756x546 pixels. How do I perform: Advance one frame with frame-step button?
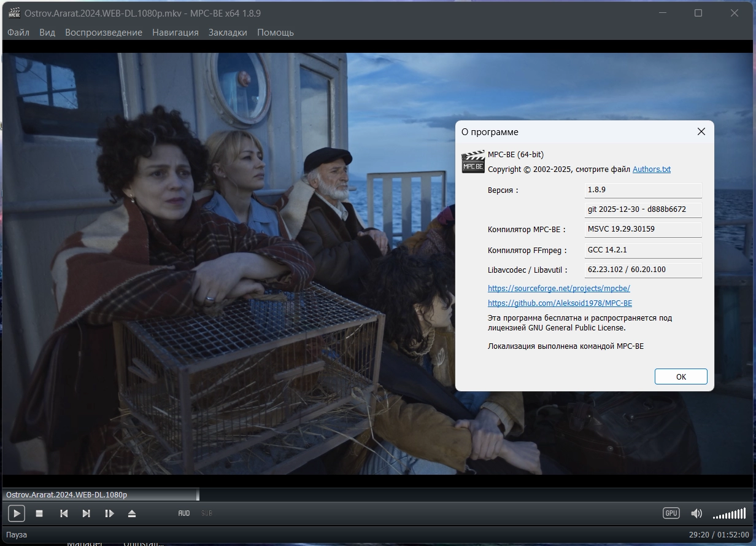[109, 513]
